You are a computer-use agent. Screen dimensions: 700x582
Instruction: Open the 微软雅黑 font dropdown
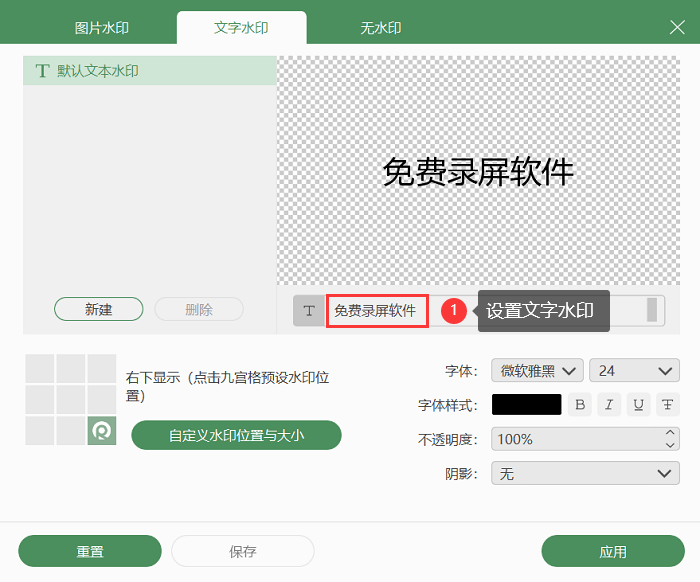point(538,370)
